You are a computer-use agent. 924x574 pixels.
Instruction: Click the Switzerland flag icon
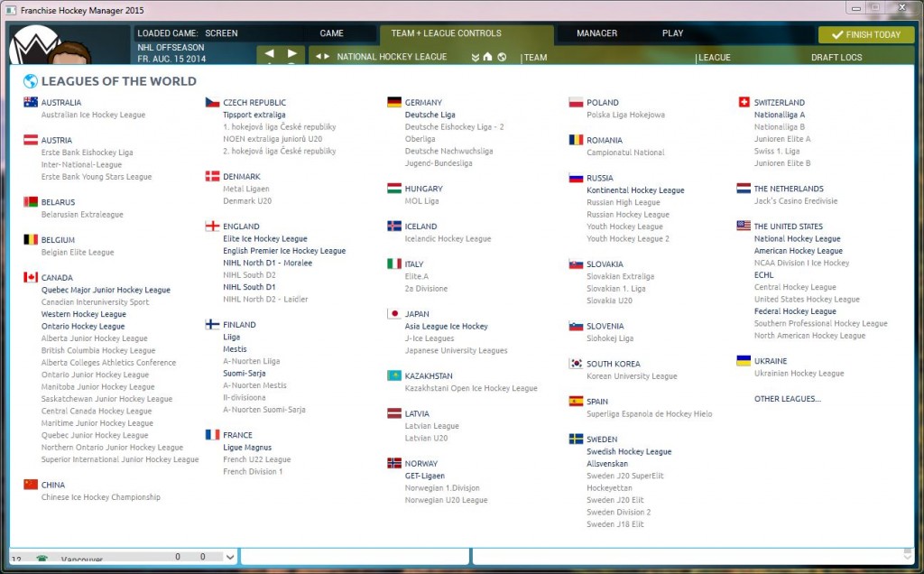coord(744,102)
